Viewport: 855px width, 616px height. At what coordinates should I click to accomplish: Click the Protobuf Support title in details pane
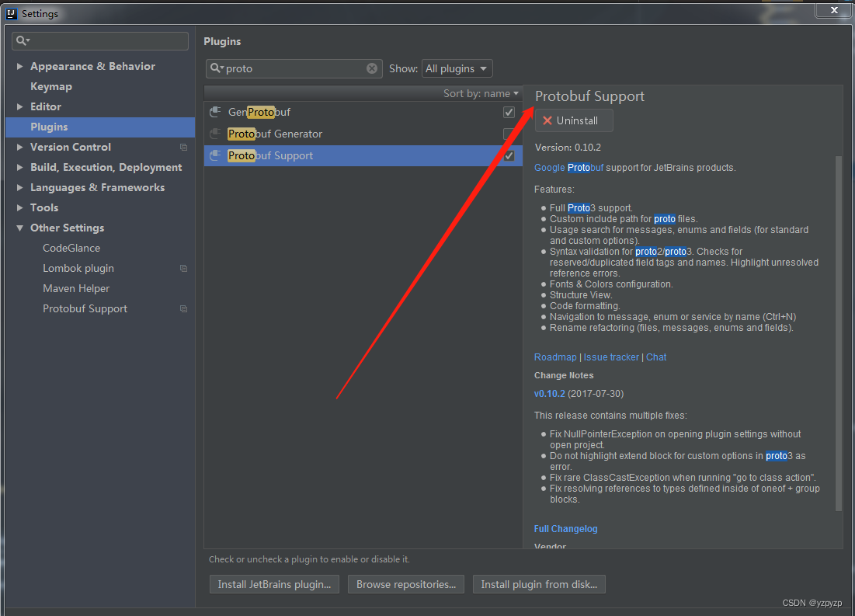point(589,96)
